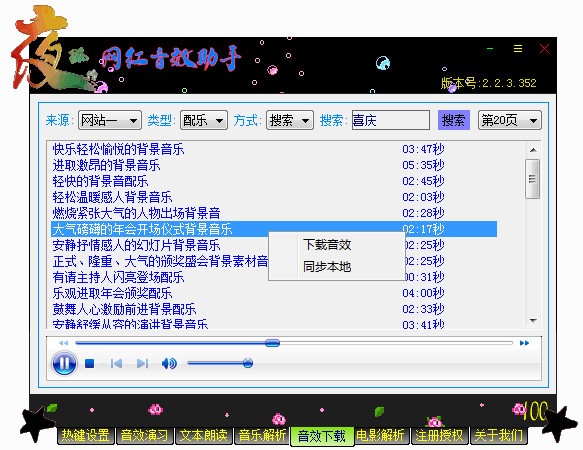This screenshot has width=583, height=450.
Task: Expand the 来源 网站一 dropdown
Action: 110,120
